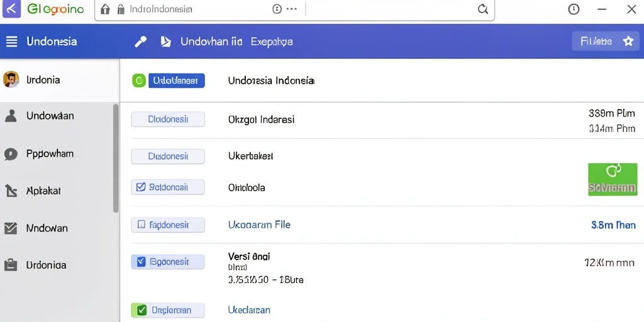Click the magnifier icon in address bar
This screenshot has width=644, height=322.
point(483,9)
